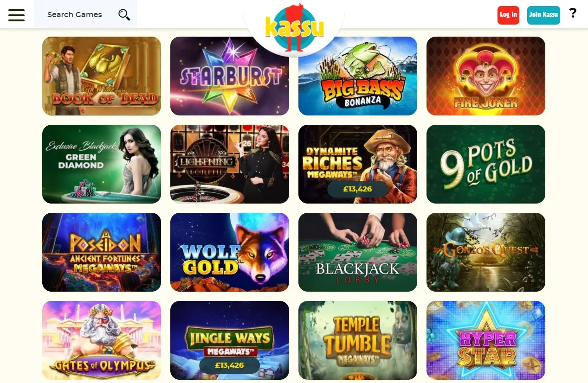Open the Book of Dead game
The image size is (588, 383).
102,76
